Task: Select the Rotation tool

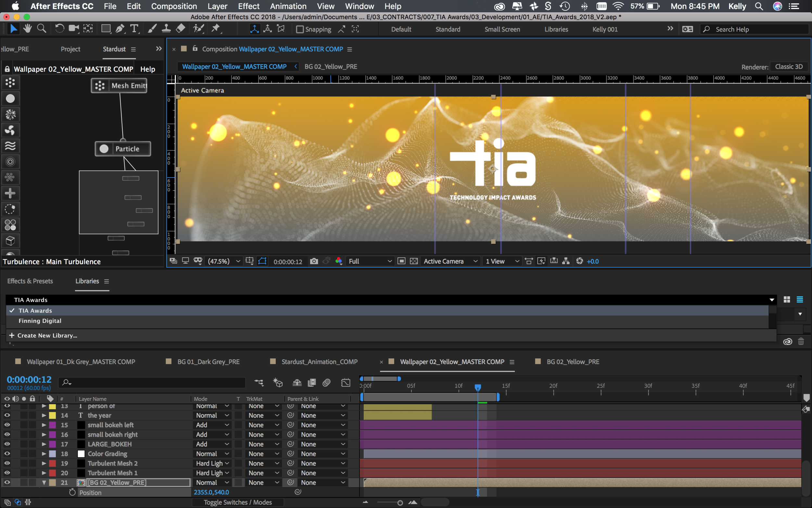Action: (x=59, y=29)
